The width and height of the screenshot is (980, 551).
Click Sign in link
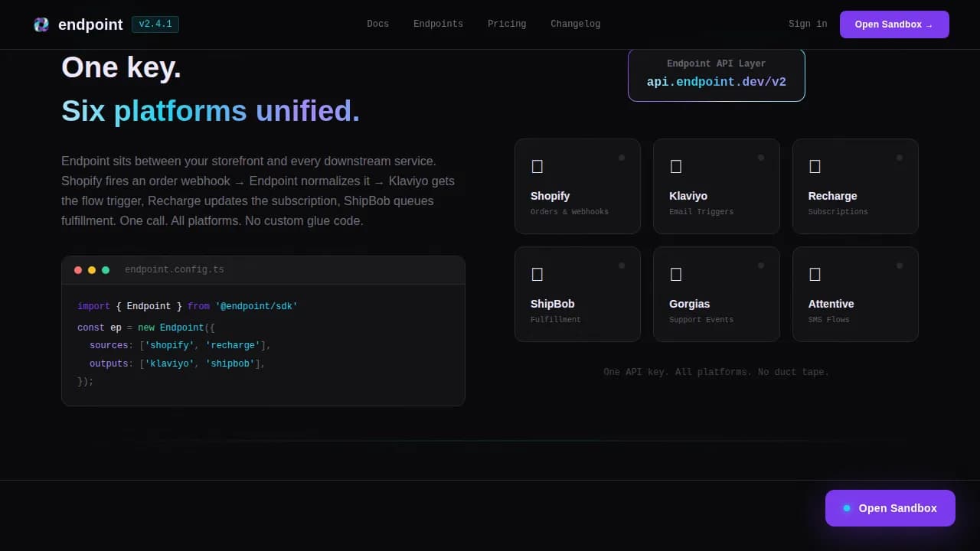pos(808,24)
